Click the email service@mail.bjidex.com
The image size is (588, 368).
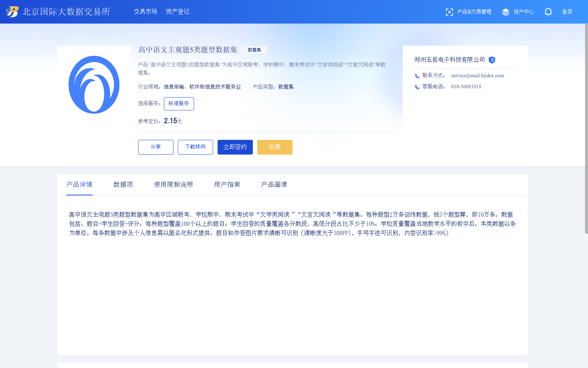478,76
